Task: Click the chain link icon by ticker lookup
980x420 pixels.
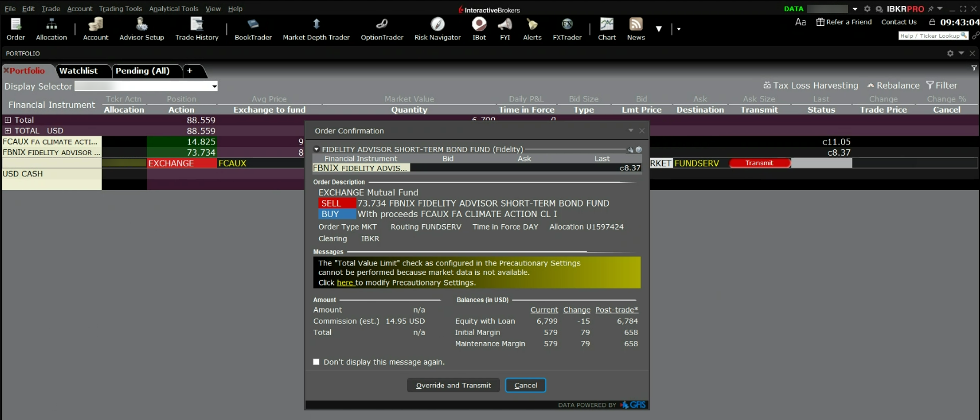Action: coord(975,35)
